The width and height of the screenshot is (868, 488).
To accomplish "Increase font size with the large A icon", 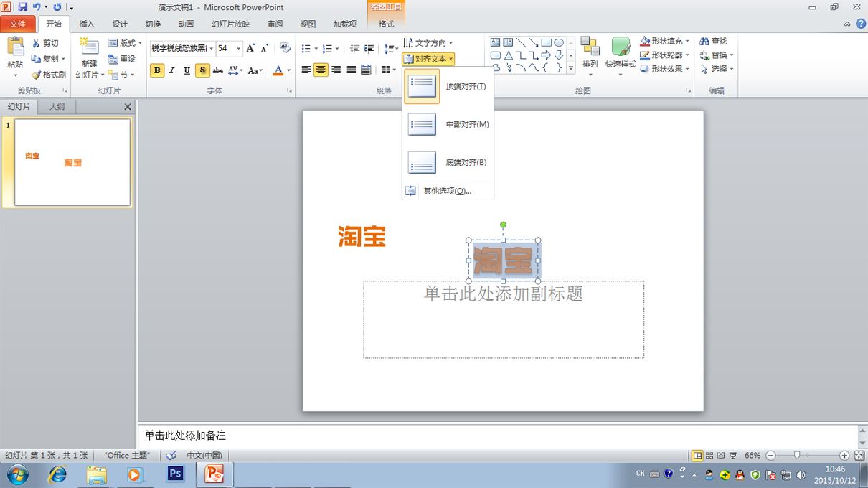I will tap(250, 48).
